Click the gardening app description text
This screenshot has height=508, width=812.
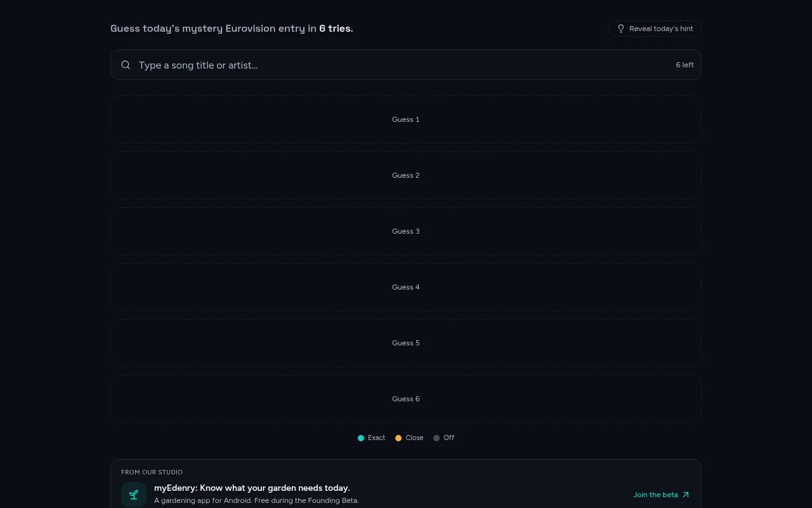256,500
